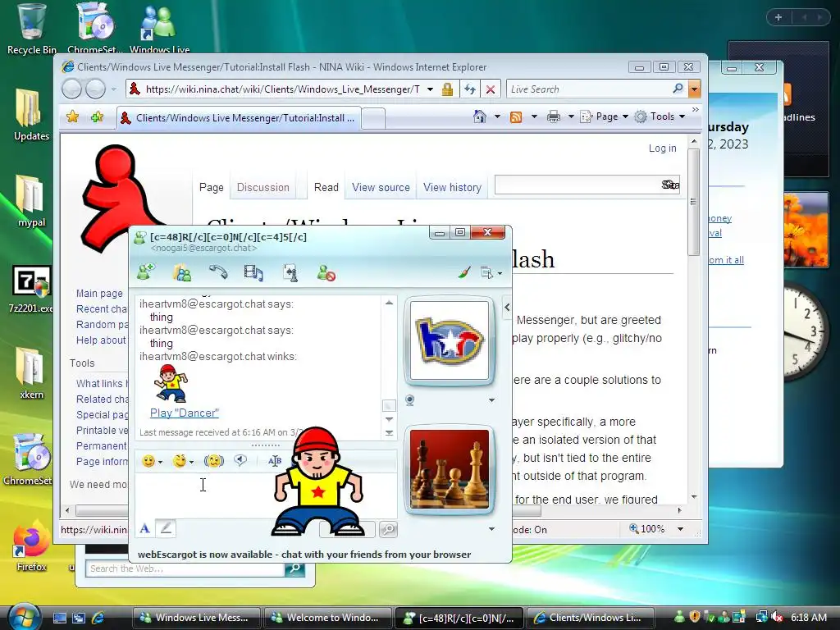Open contact display picture options arrow

491,400
